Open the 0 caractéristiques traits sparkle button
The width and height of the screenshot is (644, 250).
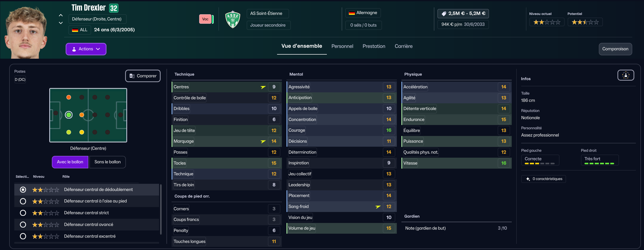543,179
